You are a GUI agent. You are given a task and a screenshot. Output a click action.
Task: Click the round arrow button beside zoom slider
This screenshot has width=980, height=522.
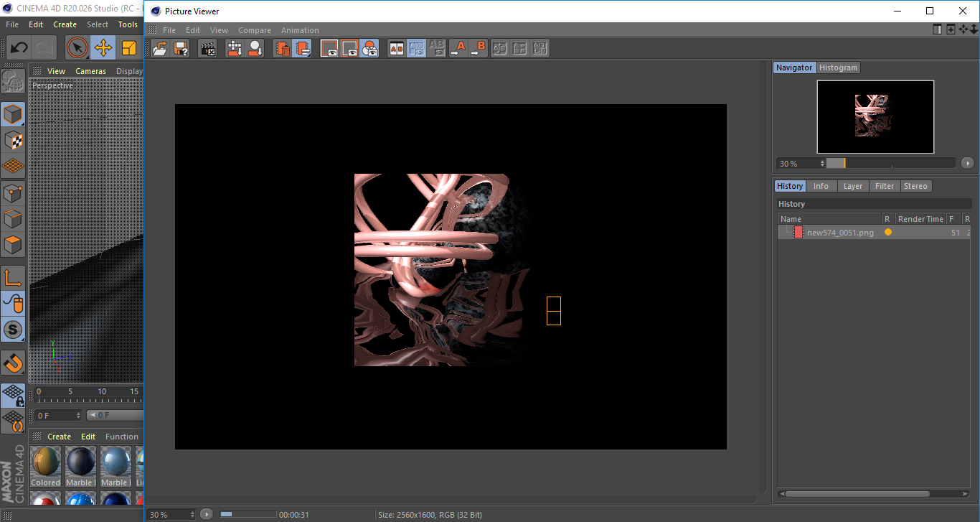pyautogui.click(x=967, y=163)
